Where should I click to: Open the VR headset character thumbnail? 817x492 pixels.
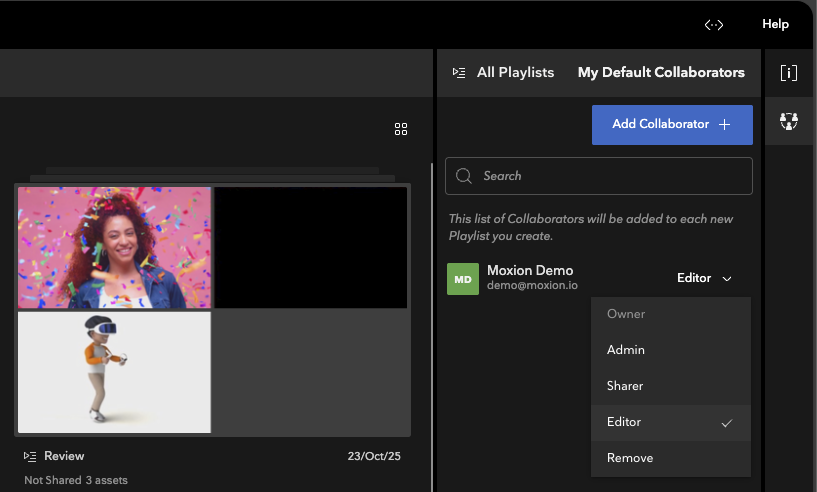(x=114, y=372)
